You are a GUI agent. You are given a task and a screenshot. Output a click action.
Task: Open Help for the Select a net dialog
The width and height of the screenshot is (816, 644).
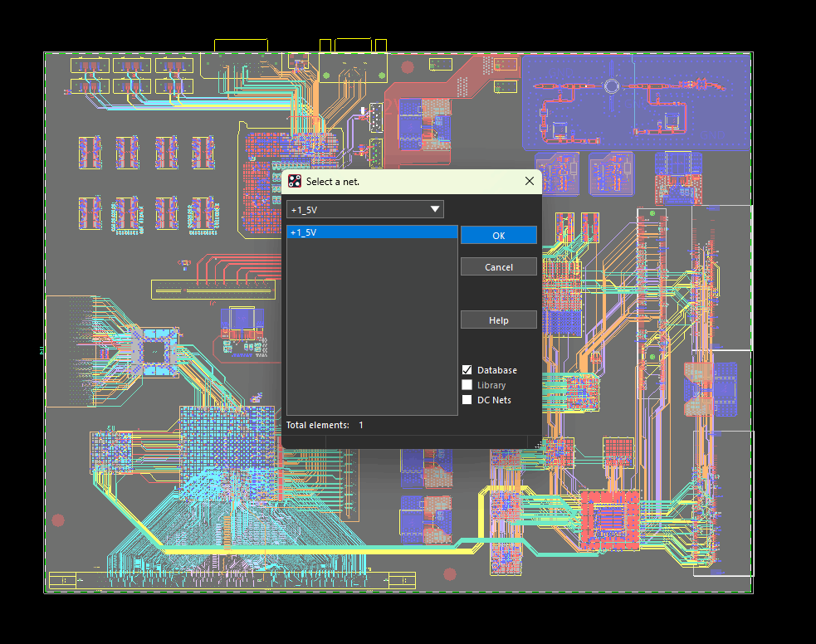(499, 320)
